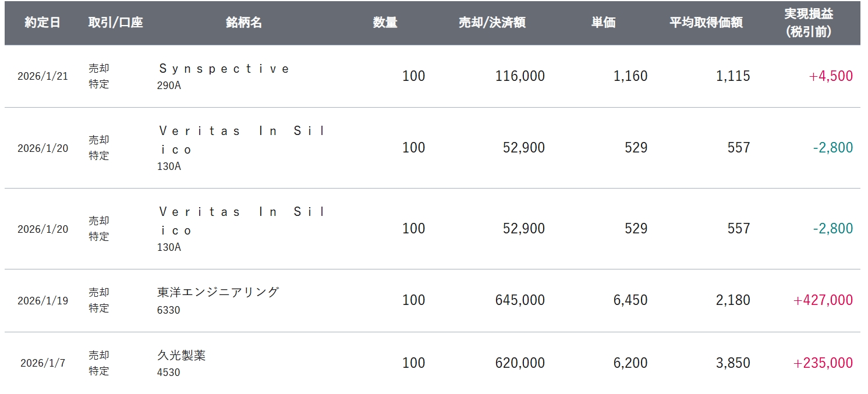Click the 実現損益(税引前) column header

(808, 23)
